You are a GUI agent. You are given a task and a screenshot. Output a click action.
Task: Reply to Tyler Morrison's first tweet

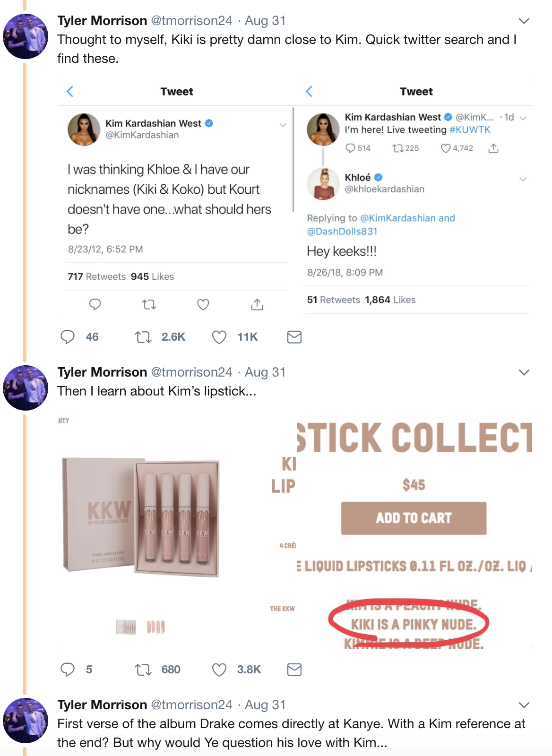tap(68, 337)
